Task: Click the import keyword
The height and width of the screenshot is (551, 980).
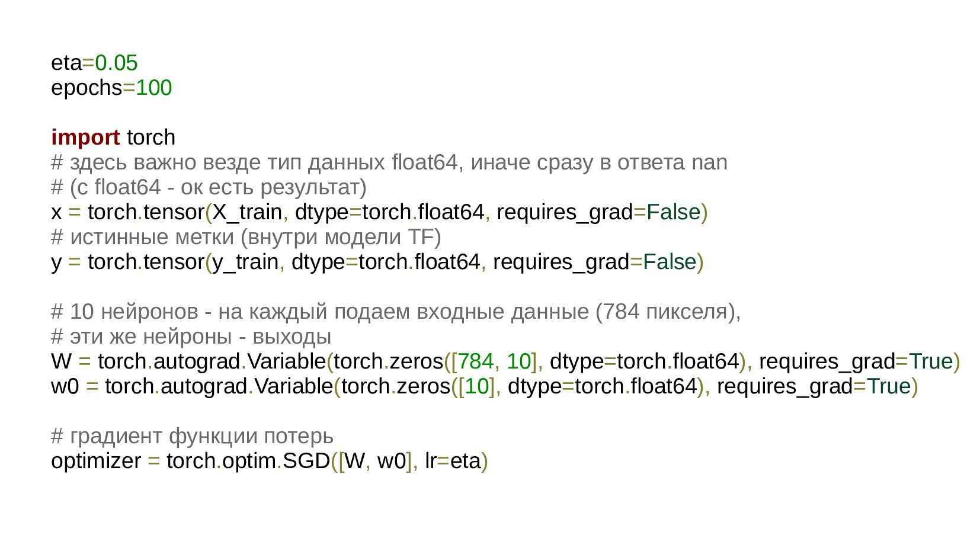Action: pyautogui.click(x=85, y=137)
